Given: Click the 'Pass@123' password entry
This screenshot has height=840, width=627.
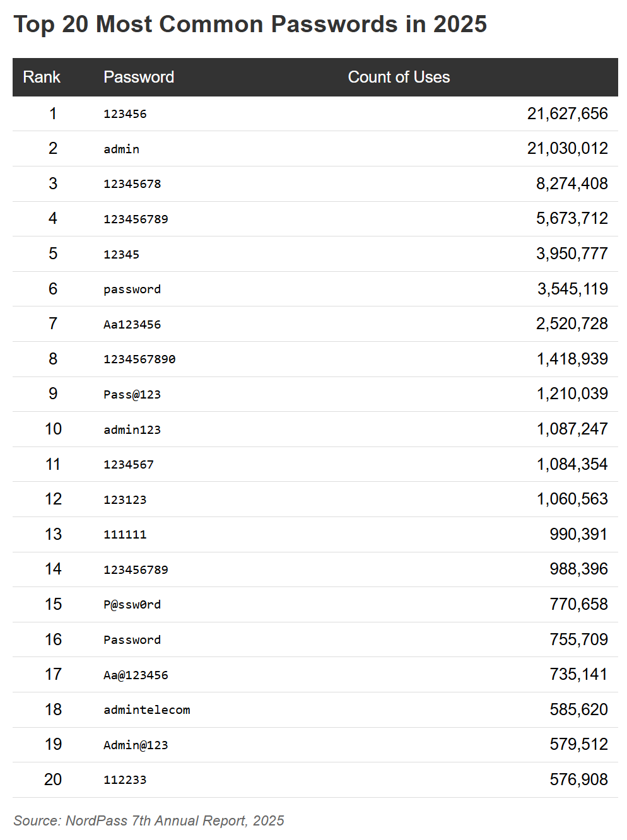Looking at the screenshot, I should (x=132, y=394).
